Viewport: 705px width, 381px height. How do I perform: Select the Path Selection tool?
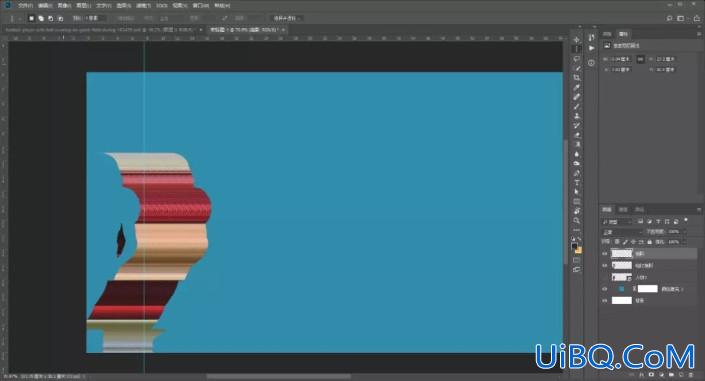tap(577, 192)
